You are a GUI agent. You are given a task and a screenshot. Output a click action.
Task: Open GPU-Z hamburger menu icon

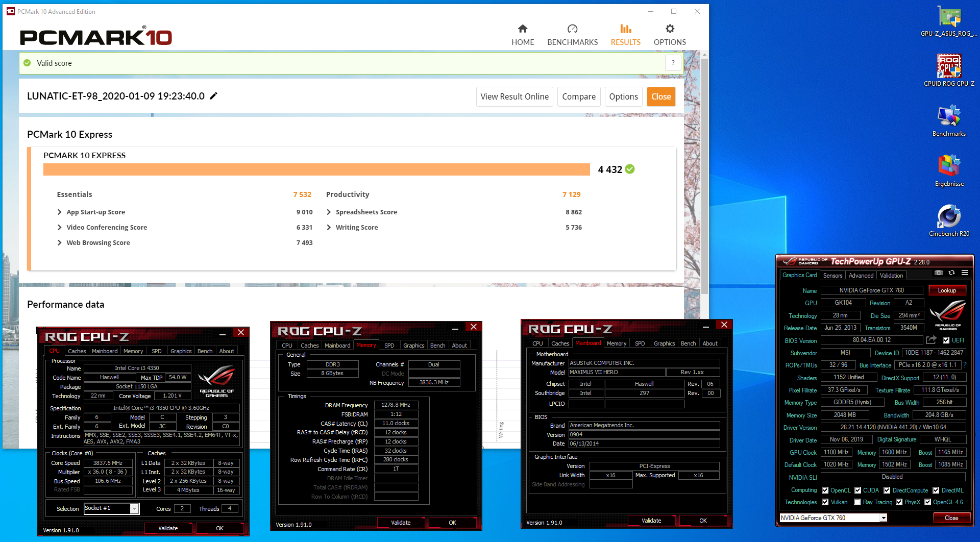965,273
